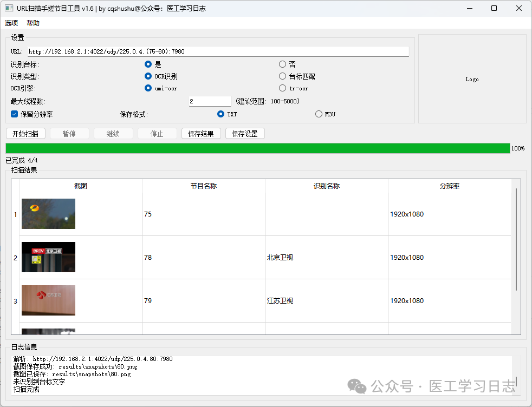Click inside the URL input field
Image resolution: width=532 pixels, height=407 pixels.
click(x=217, y=51)
